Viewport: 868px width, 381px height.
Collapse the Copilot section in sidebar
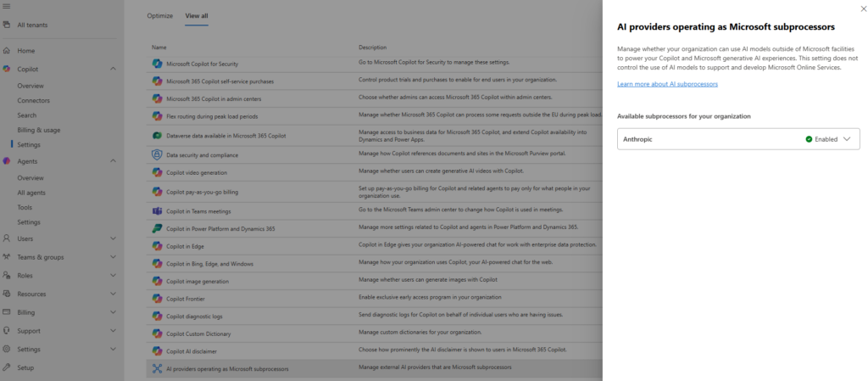click(x=113, y=69)
